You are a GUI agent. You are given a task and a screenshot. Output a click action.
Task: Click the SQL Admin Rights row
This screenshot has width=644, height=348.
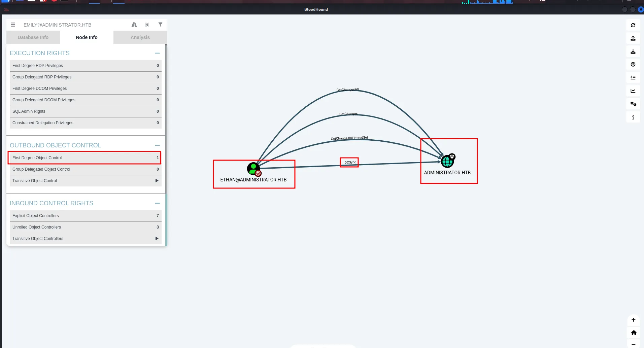point(86,111)
